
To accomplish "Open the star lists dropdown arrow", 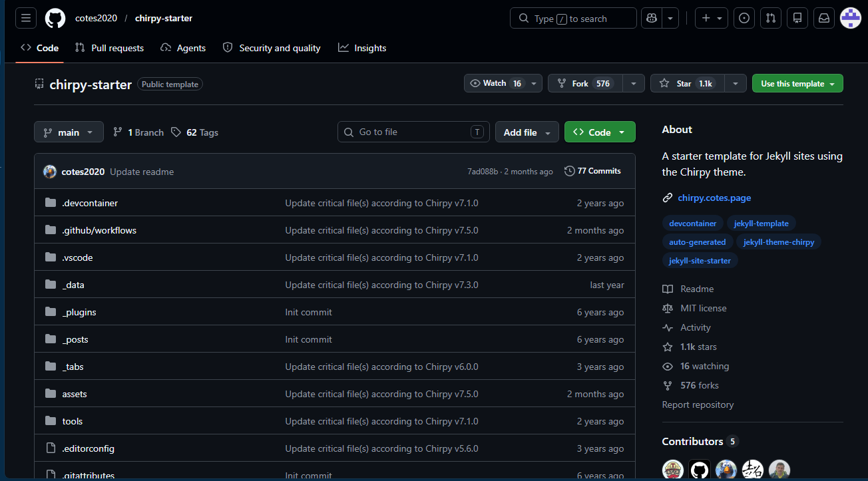I will [x=735, y=83].
